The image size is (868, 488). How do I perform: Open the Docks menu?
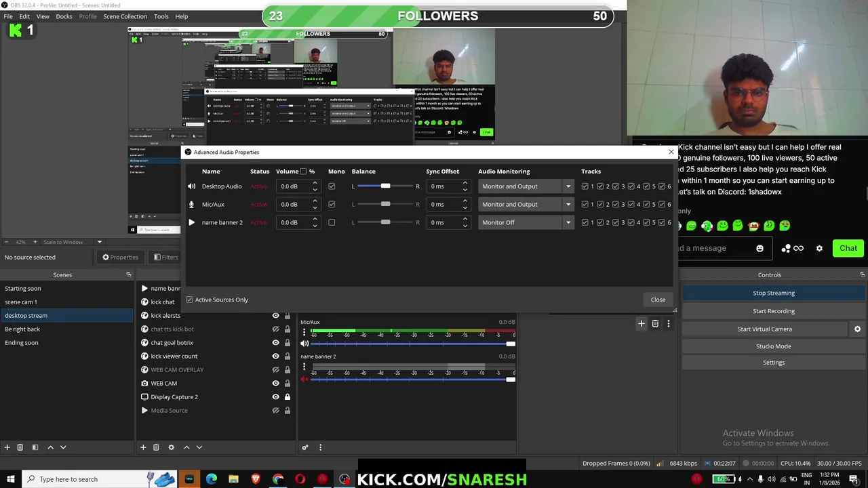64,16
